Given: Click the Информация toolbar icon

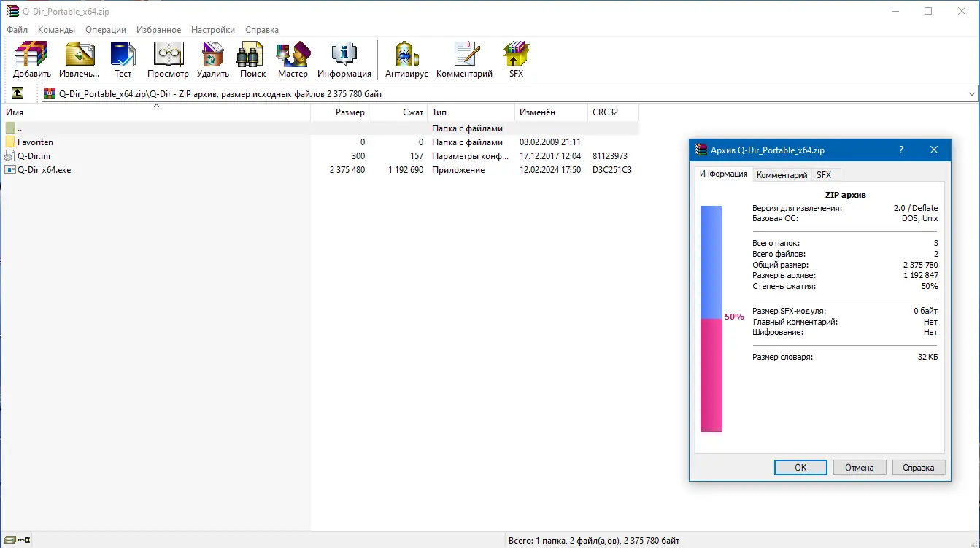Looking at the screenshot, I should point(344,55).
